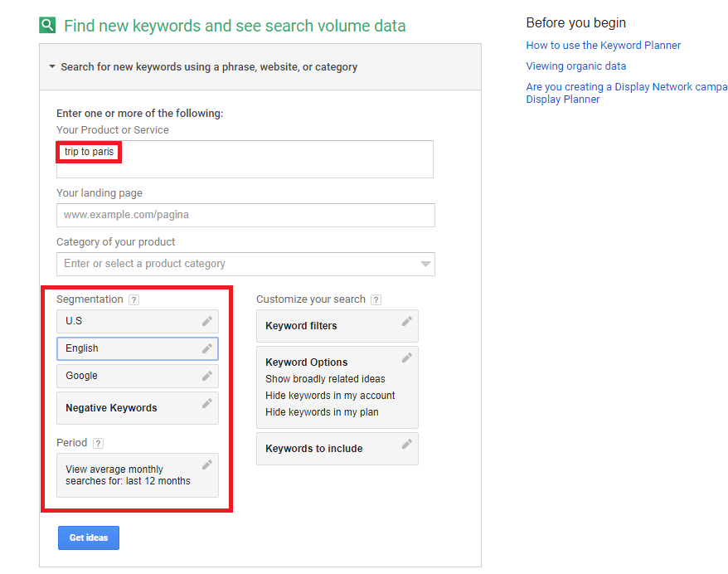This screenshot has width=728, height=574.
Task: Edit Negative Keywords via pencil icon
Action: tap(207, 403)
